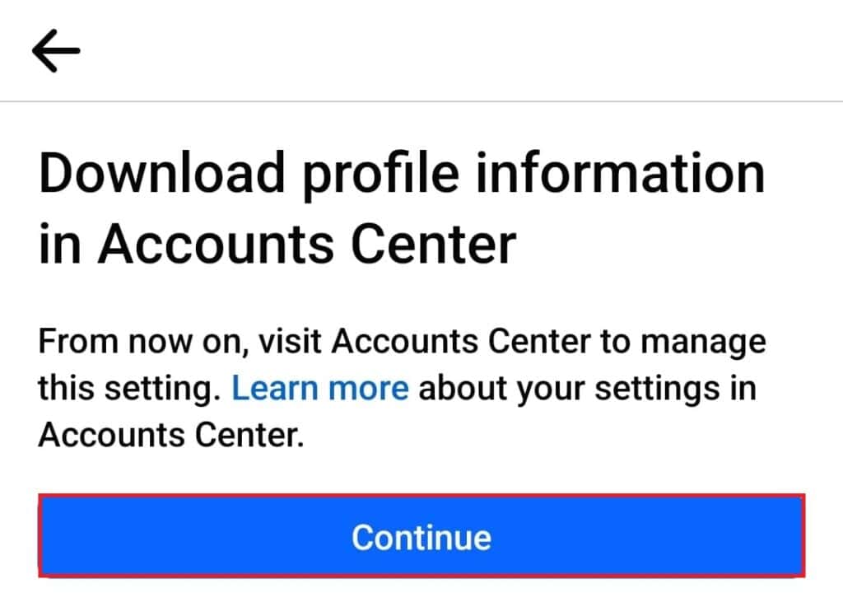The image size is (843, 616).
Task: Click "Accounts Center." ending the paragraph
Action: coord(171,435)
